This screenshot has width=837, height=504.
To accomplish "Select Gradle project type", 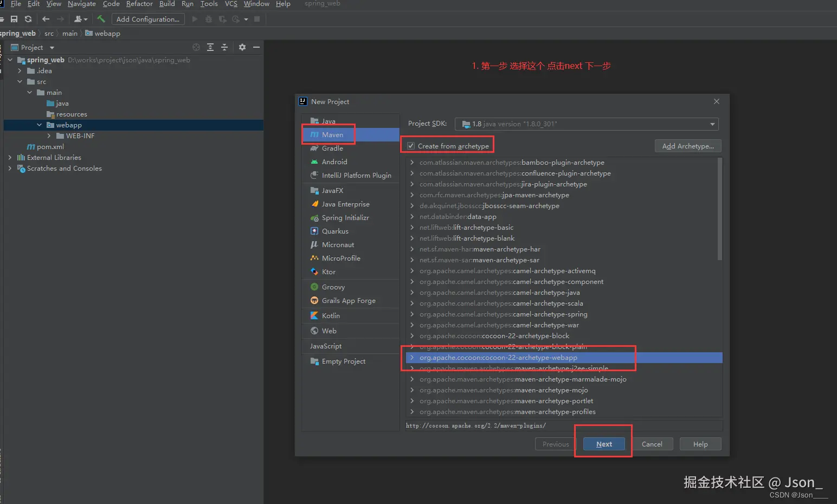I will tap(351, 148).
